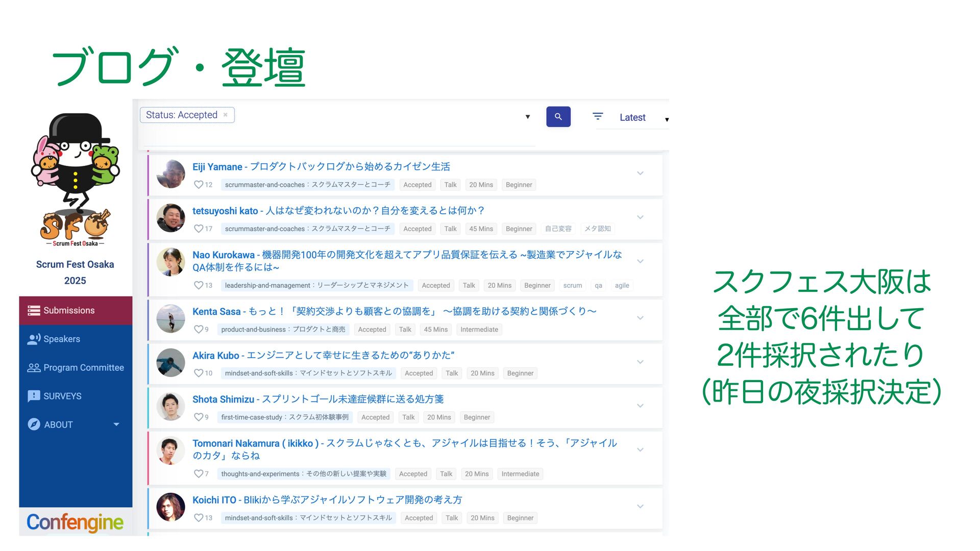Click the Program Committee people icon
The height and width of the screenshot is (551, 980).
point(34,368)
